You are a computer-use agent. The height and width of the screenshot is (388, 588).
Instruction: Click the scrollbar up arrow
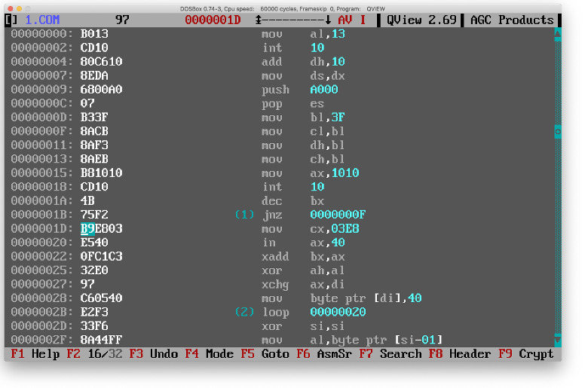point(558,34)
